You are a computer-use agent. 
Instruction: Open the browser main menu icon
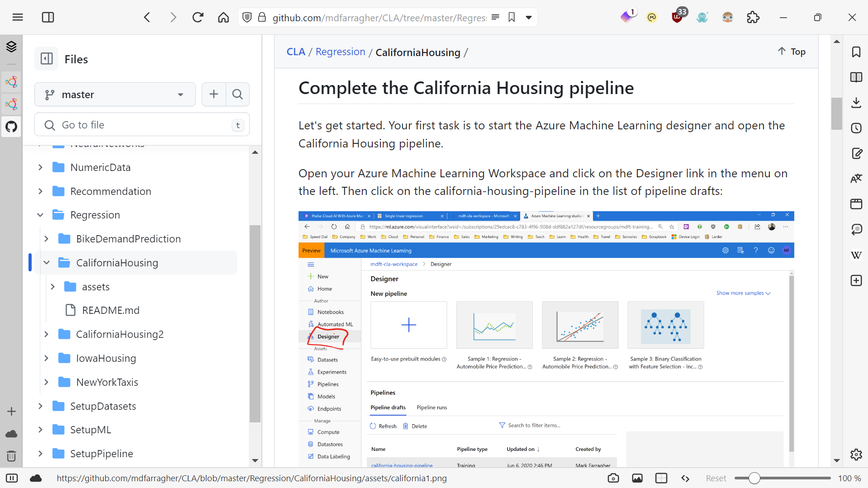pyautogui.click(x=18, y=17)
